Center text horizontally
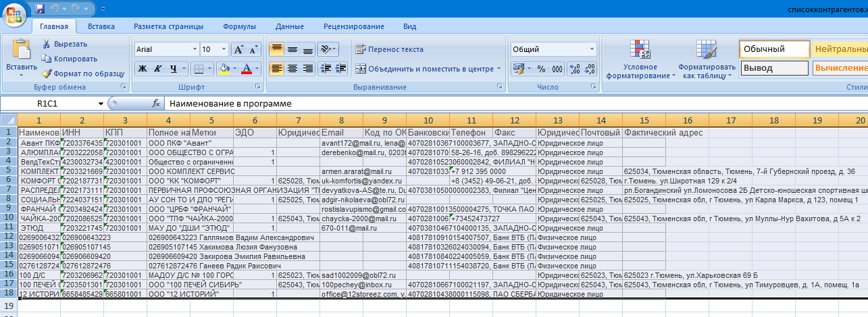The height and width of the screenshot is (317, 868). click(292, 68)
